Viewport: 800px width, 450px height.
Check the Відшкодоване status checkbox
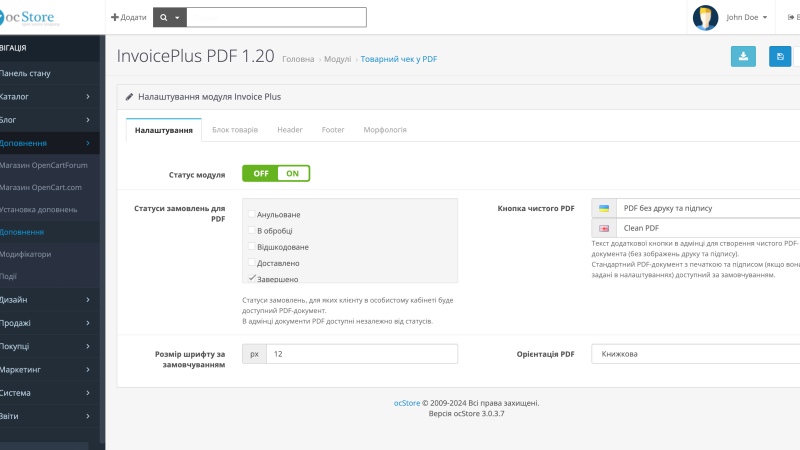coord(252,246)
